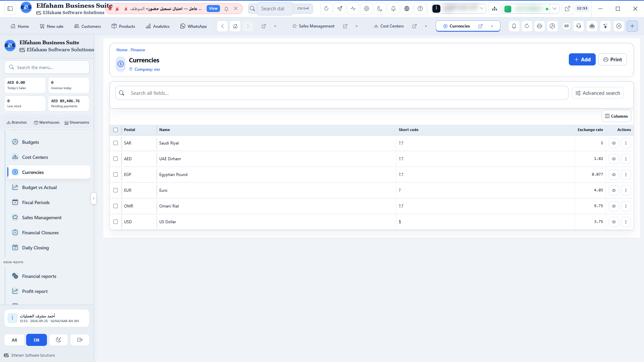View the Omani Rial row eye icon
The width and height of the screenshot is (644, 362).
pyautogui.click(x=613, y=206)
